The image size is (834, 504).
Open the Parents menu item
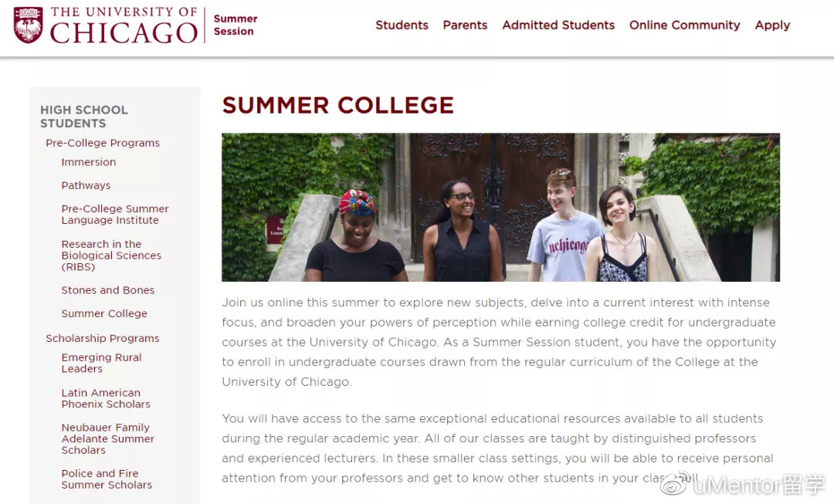click(x=465, y=25)
